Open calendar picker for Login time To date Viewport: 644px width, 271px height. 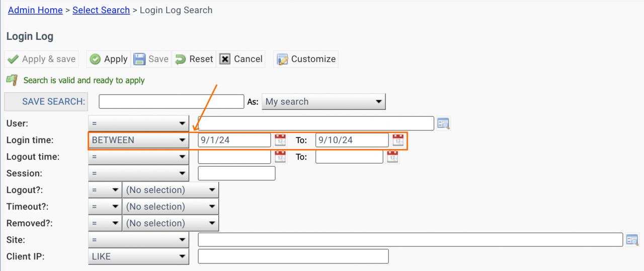(x=398, y=140)
